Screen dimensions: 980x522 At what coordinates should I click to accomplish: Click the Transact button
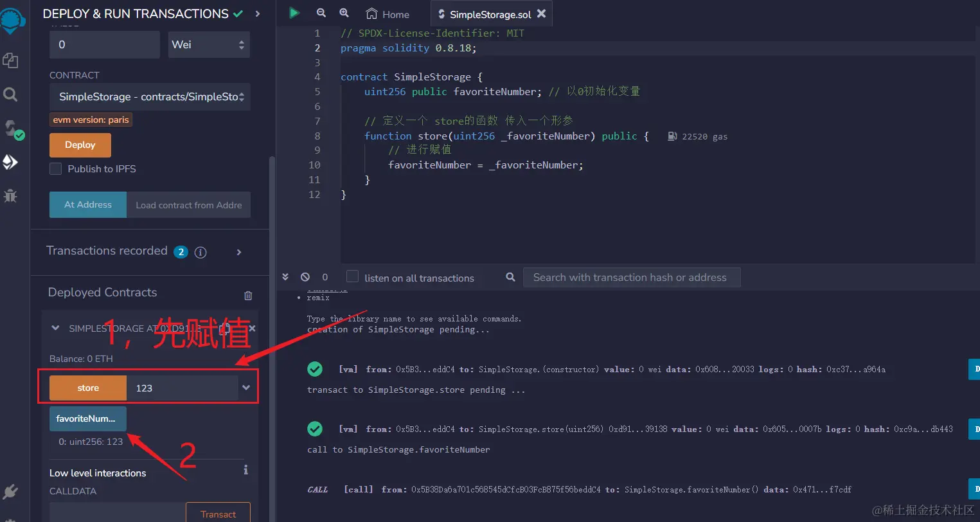218,514
